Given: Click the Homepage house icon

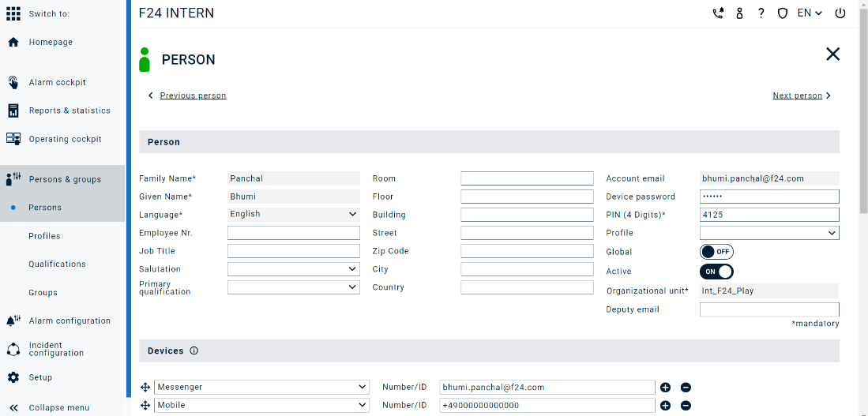Looking at the screenshot, I should 13,42.
